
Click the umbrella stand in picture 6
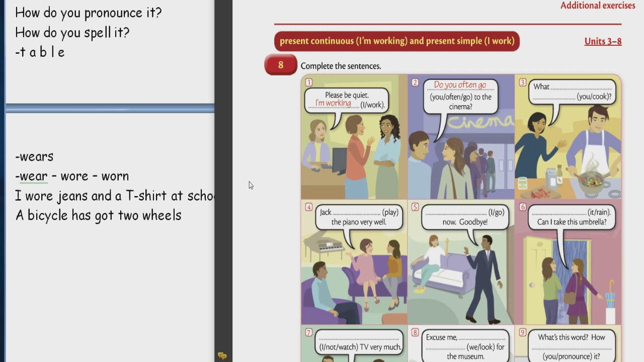pyautogui.click(x=610, y=303)
